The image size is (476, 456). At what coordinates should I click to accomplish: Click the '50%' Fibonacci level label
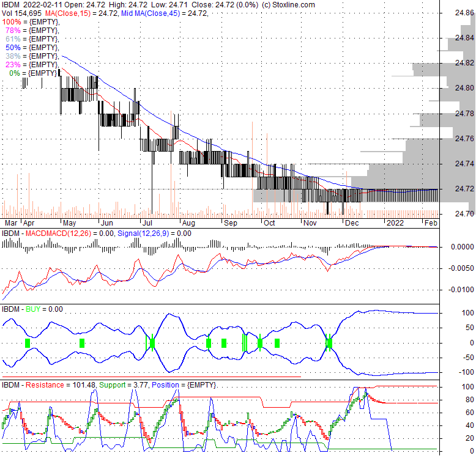pos(13,47)
